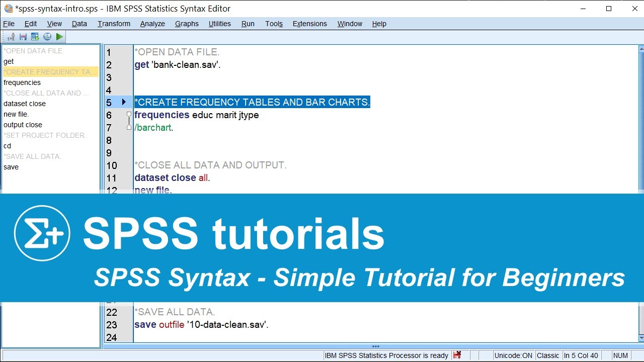Click the SPSS app icon in title bar

coord(8,9)
